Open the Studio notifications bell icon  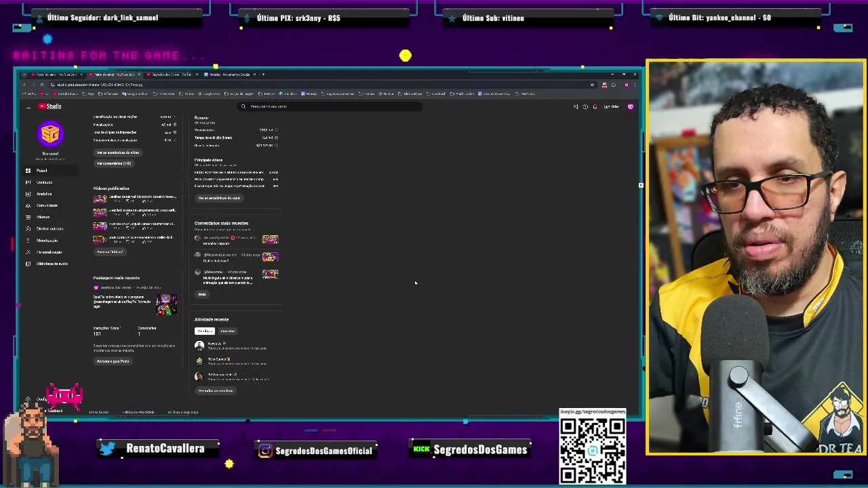click(595, 106)
